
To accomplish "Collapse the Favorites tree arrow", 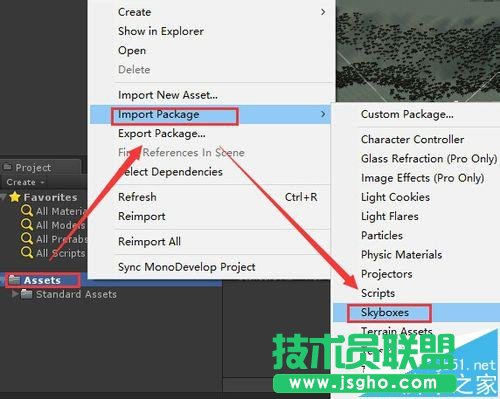I will click(3, 197).
